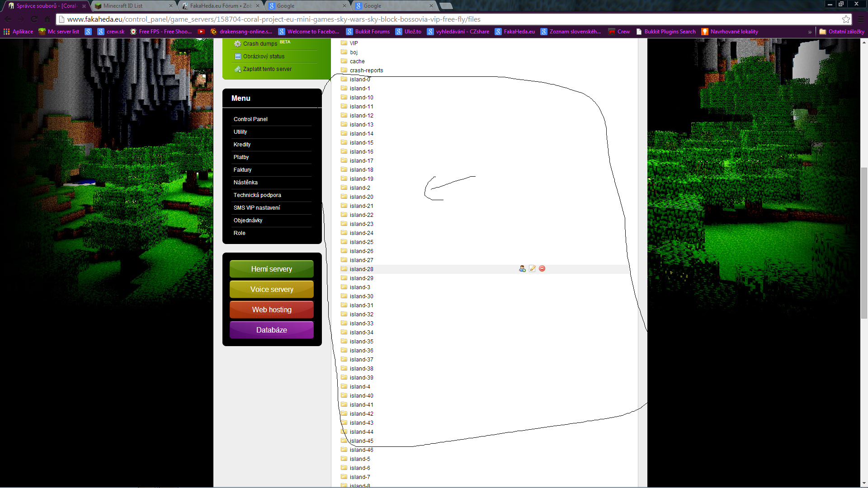Viewport: 868px width, 488px height.
Task: Open the island-19 folder
Action: point(361,179)
